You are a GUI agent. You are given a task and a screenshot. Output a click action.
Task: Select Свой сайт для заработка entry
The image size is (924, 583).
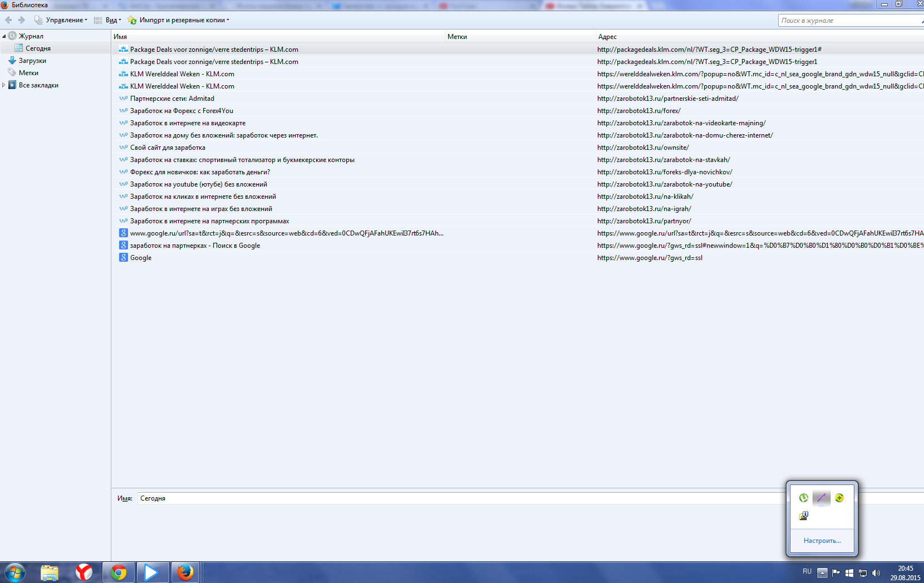point(168,148)
